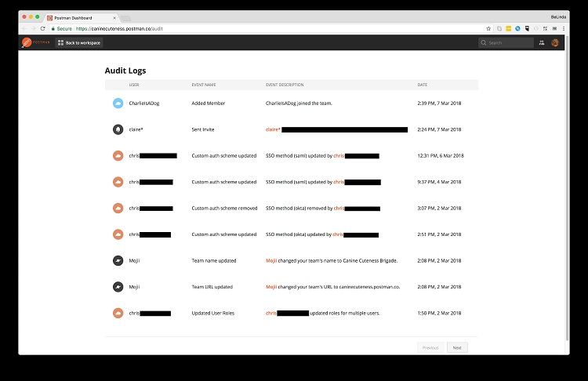Click Audit Logs heading
588x381 pixels.
[x=125, y=71]
